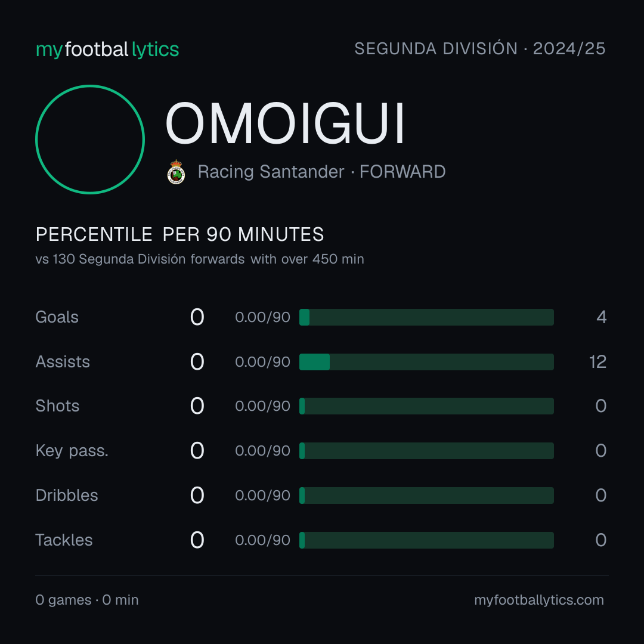Screen dimensions: 644x644
Task: Select the Tackles stat label
Action: pyautogui.click(x=64, y=540)
